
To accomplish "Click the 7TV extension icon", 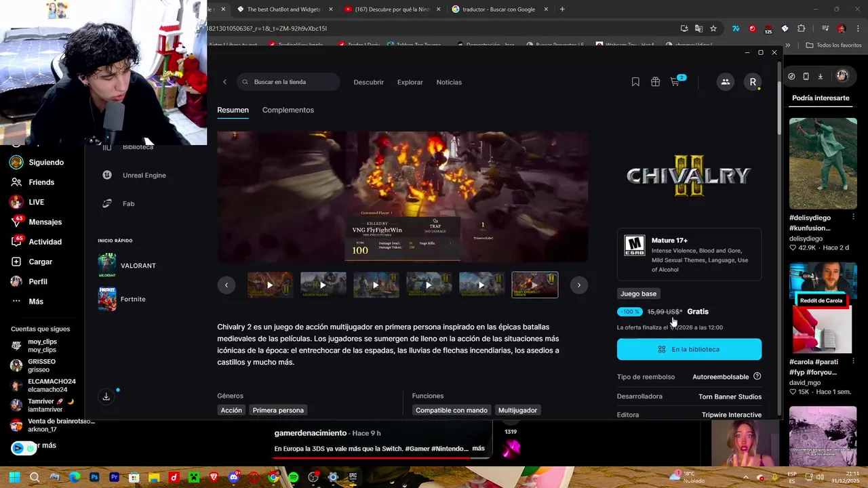I will coord(736,28).
